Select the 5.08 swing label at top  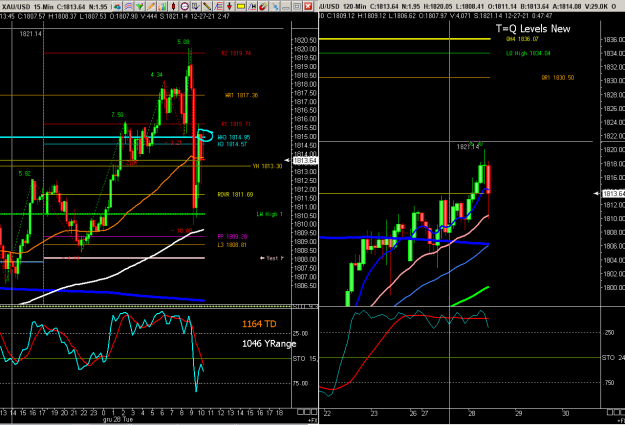coord(184,42)
